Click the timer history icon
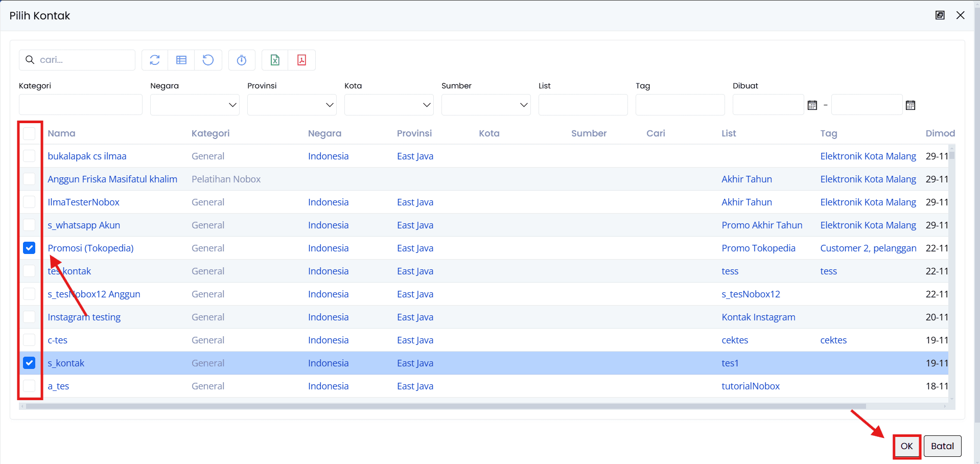 (x=241, y=60)
